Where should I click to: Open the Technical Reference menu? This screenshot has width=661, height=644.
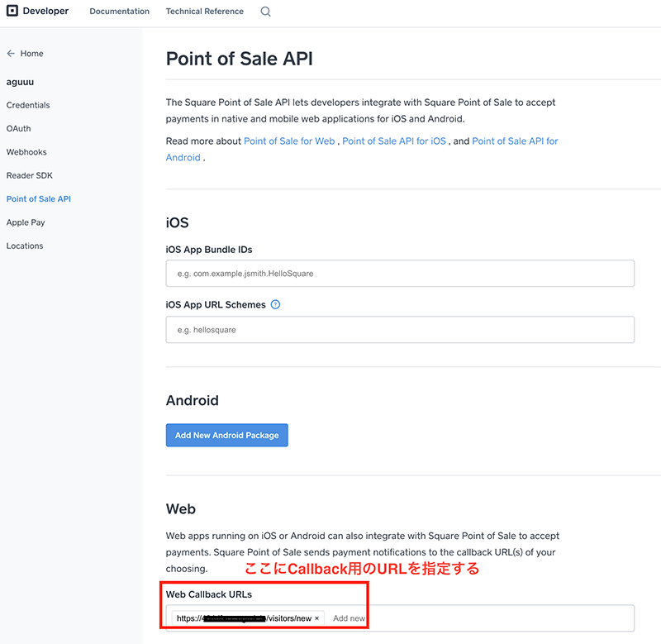[x=204, y=12]
